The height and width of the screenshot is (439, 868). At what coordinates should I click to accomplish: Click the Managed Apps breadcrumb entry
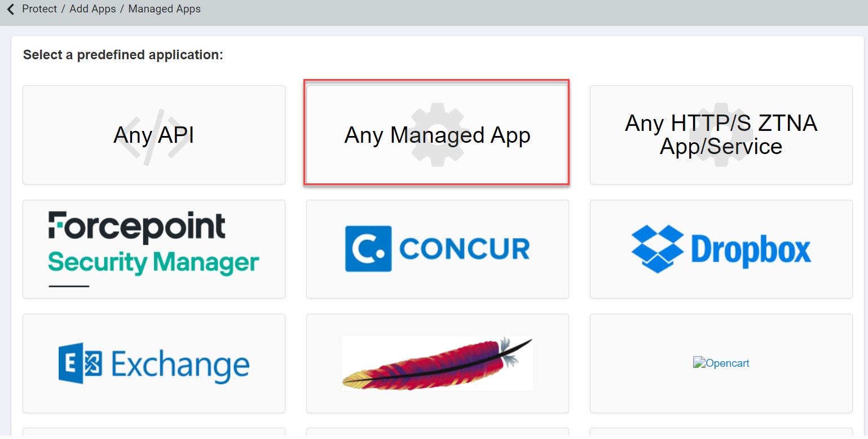tap(164, 8)
